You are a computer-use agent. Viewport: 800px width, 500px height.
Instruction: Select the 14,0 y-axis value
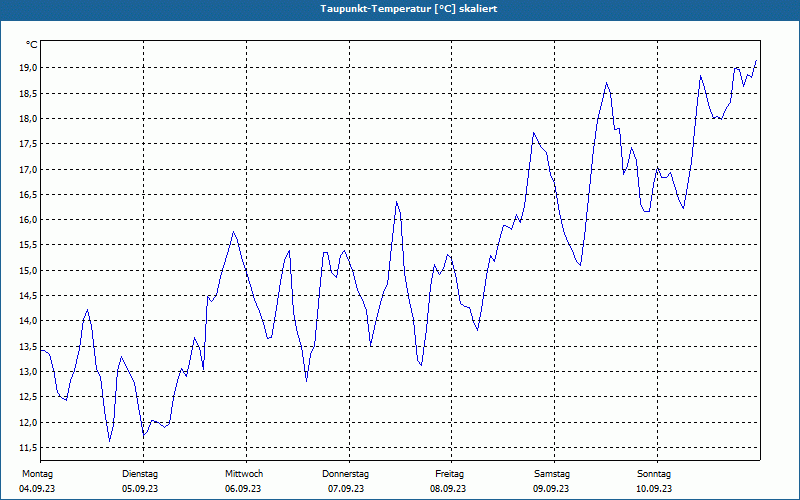[x=28, y=321]
